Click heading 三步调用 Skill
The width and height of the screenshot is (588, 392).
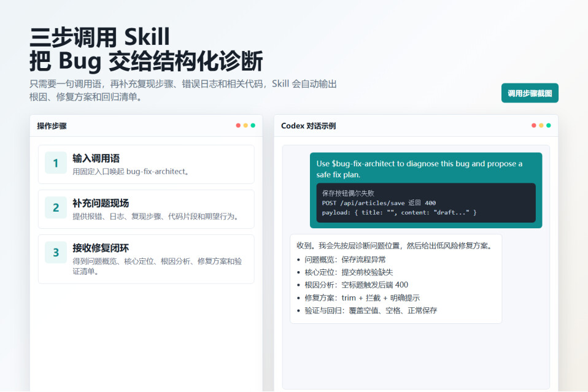pos(100,37)
